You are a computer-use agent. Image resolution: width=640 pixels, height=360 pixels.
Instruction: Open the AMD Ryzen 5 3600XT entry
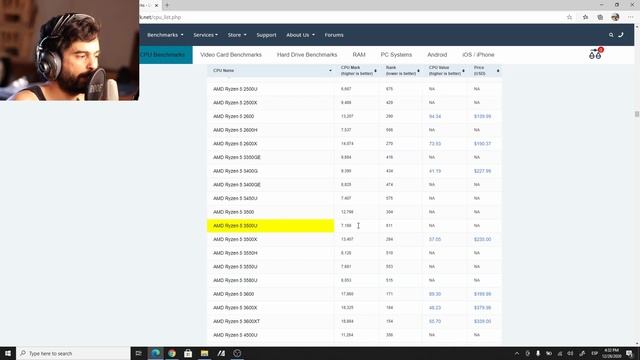[236, 321]
